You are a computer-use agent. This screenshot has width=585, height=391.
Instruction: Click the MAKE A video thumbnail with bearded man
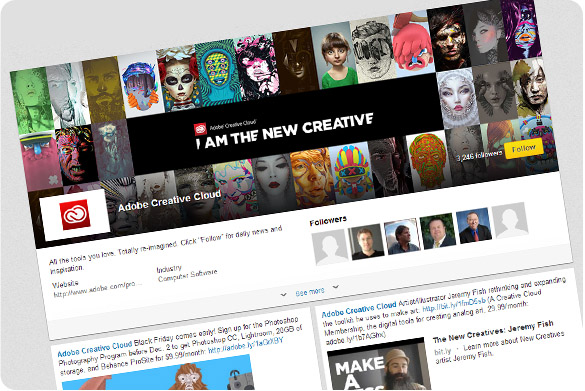click(x=378, y=365)
